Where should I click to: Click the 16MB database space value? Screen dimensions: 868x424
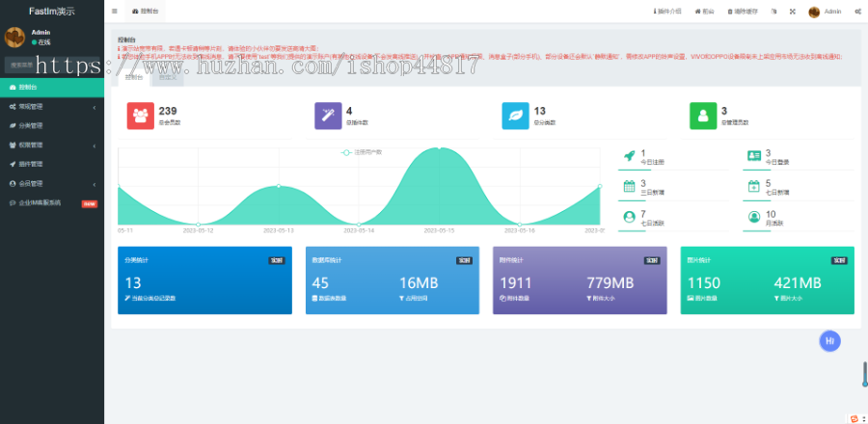pos(419,283)
